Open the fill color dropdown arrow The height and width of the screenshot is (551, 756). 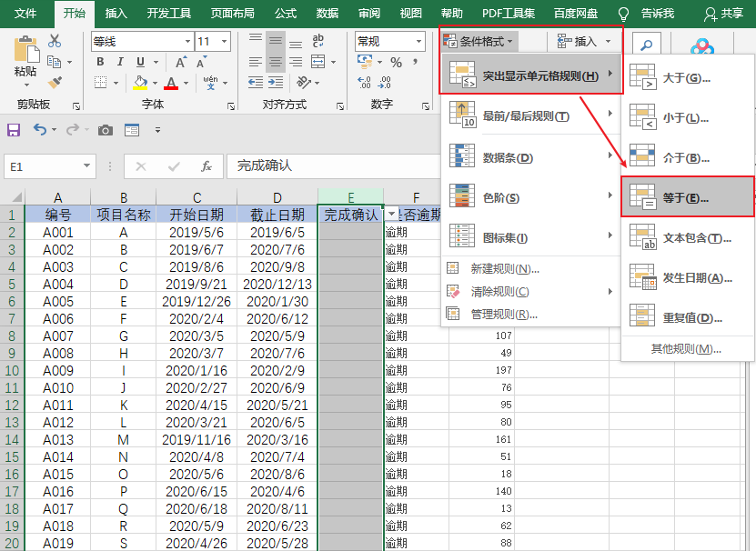coord(155,83)
